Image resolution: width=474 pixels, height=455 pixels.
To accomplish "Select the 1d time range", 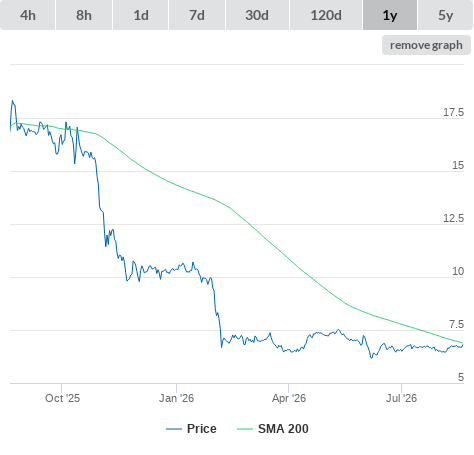I will pos(141,15).
